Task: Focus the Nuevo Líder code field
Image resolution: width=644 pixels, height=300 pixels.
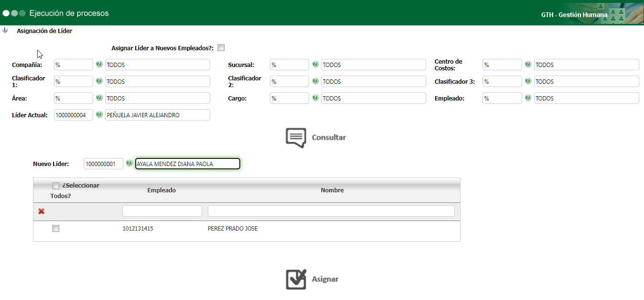Action: click(x=103, y=164)
